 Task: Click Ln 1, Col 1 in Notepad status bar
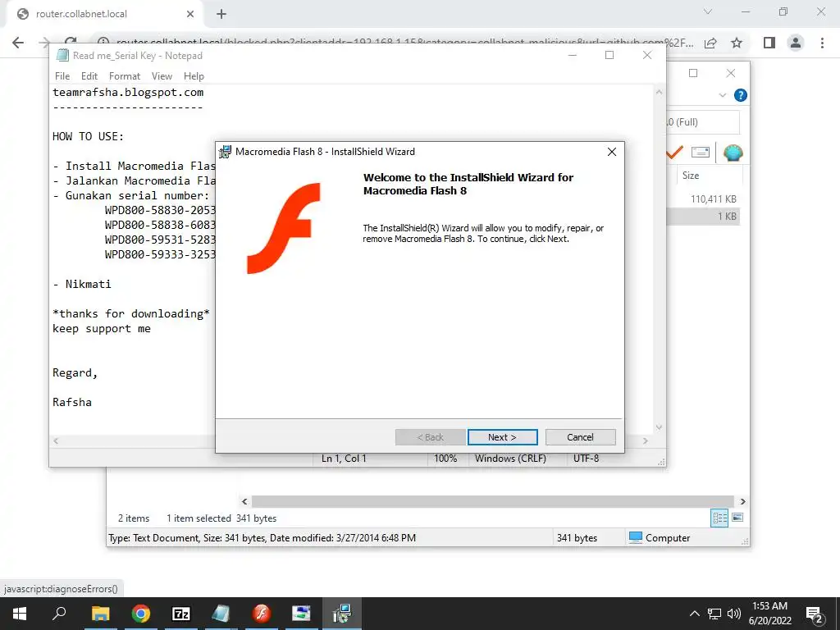344,459
